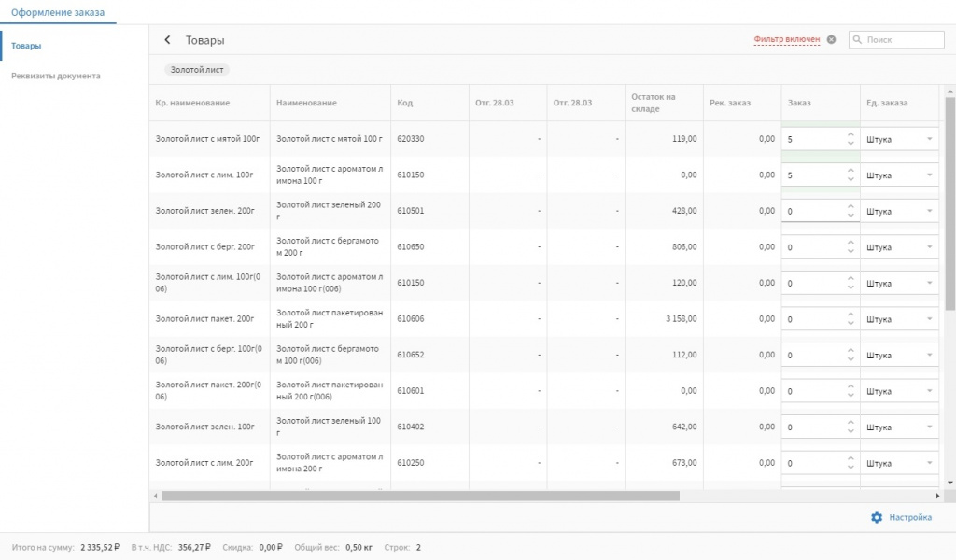Focus the Поиск search field
The height and width of the screenshot is (560, 956).
(896, 39)
